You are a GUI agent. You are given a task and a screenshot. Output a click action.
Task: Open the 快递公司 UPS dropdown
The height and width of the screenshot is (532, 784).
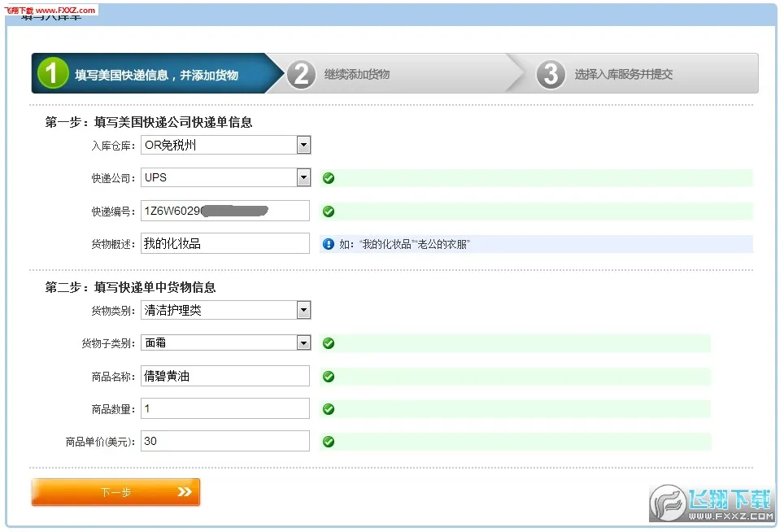(225, 177)
